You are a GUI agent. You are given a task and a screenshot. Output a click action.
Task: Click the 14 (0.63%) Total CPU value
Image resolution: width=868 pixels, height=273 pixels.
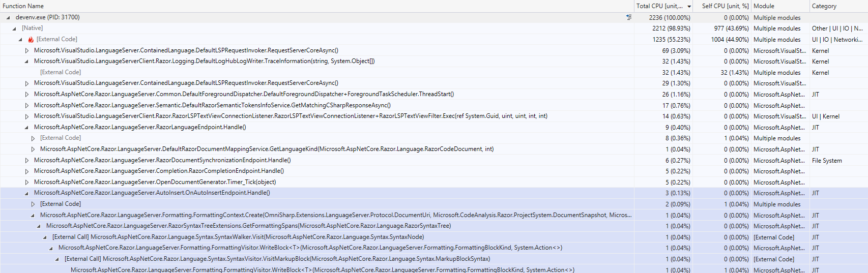[676, 116]
